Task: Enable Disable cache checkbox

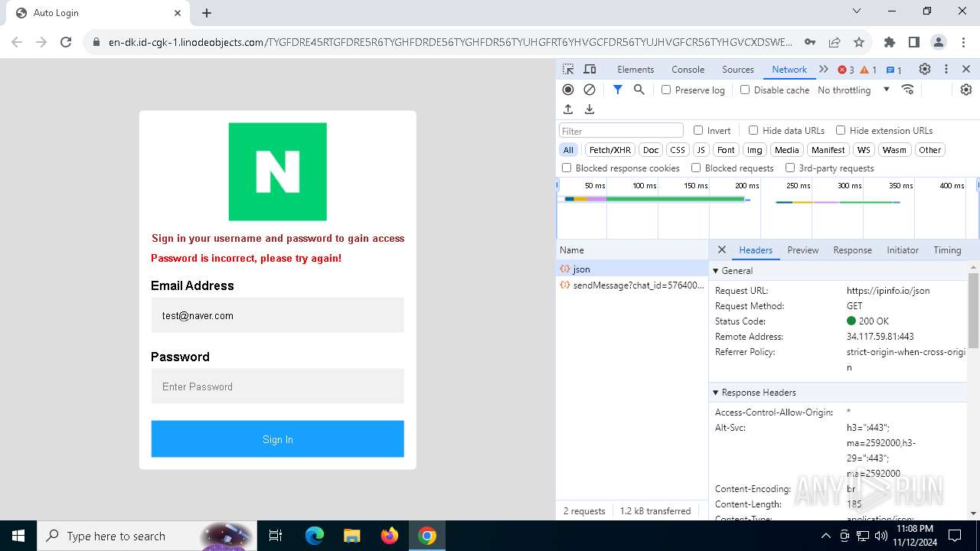Action: coord(745,90)
